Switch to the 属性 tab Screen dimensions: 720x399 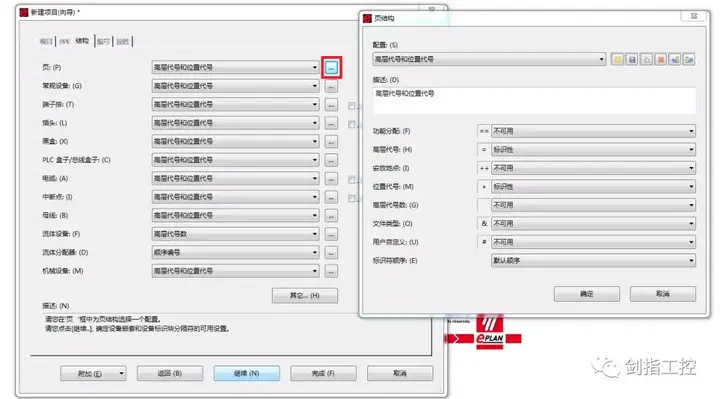[x=122, y=42]
